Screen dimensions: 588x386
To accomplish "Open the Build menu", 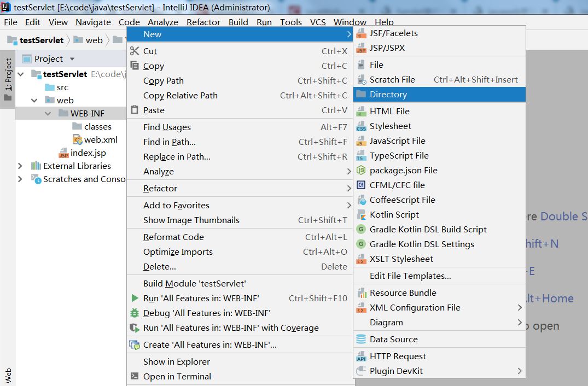I will pos(238,22).
